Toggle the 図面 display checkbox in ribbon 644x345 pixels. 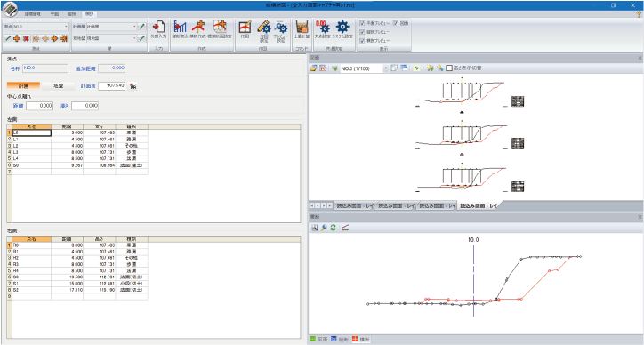[396, 23]
